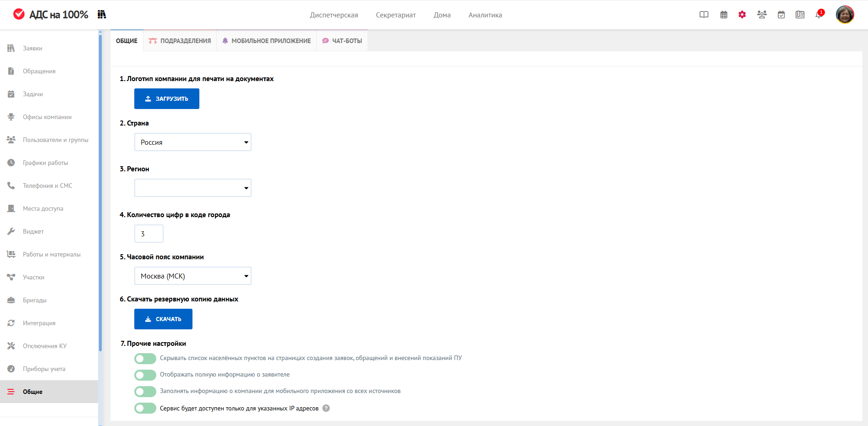This screenshot has height=426, width=868.
Task: Toggle hiding the list of settlements
Action: pyautogui.click(x=145, y=358)
